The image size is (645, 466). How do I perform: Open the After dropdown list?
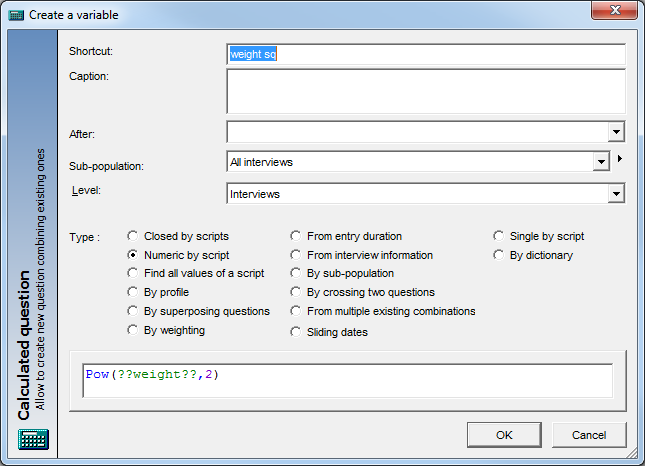pos(616,132)
